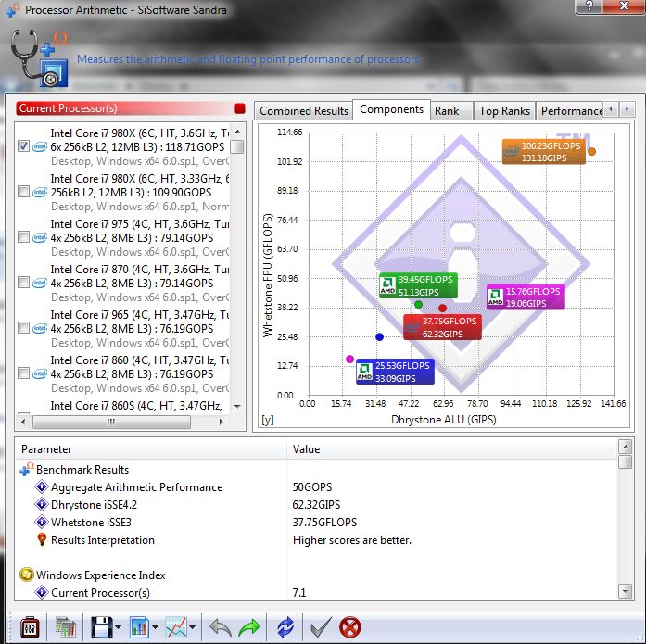
Task: Click the bar chart view icon
Action: click(140, 628)
